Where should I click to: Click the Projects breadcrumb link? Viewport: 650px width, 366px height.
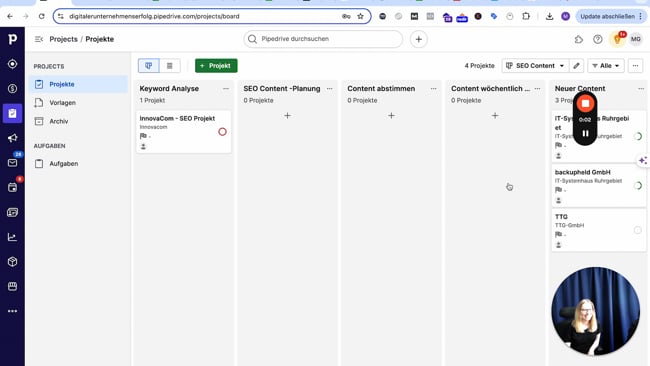63,39
